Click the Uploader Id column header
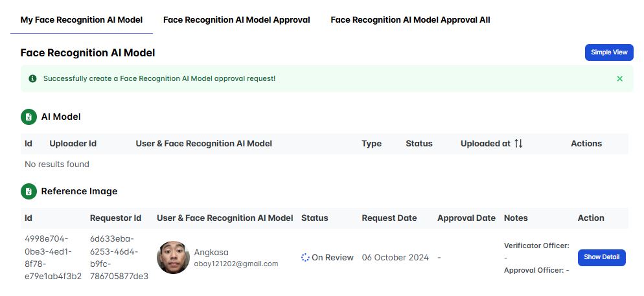This screenshot has height=296, width=644. tap(73, 144)
